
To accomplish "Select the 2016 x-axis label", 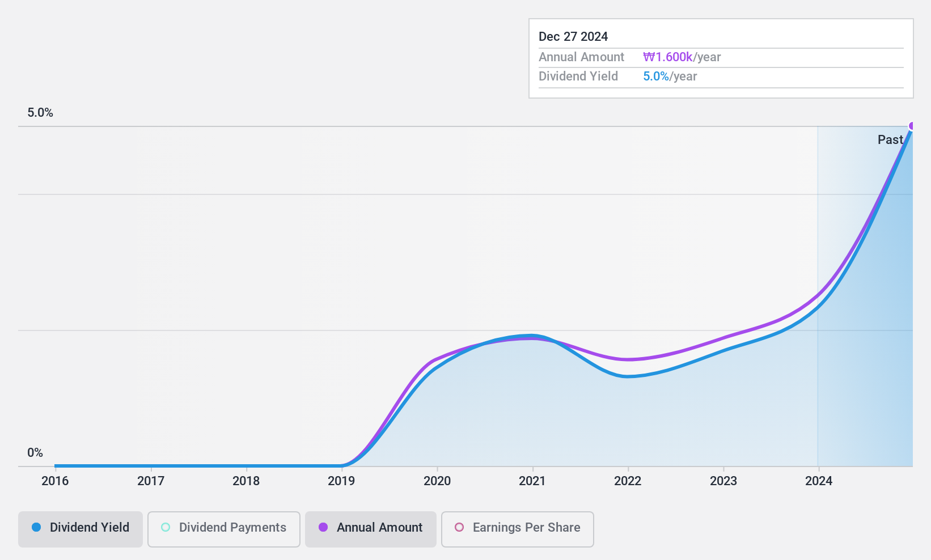I will [55, 481].
